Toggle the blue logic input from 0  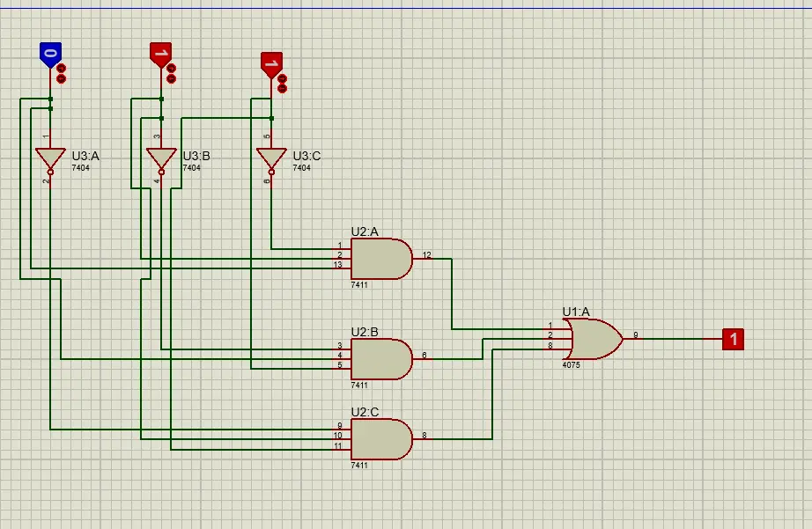tap(49, 53)
